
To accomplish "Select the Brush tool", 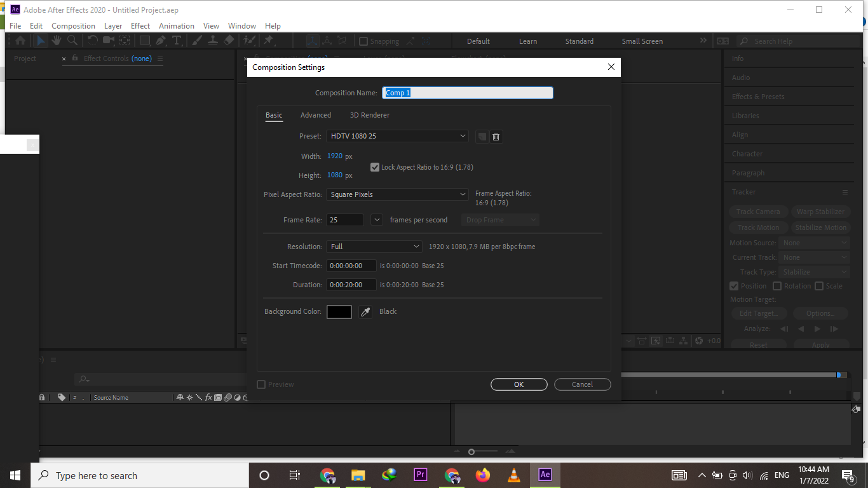I will (x=197, y=41).
